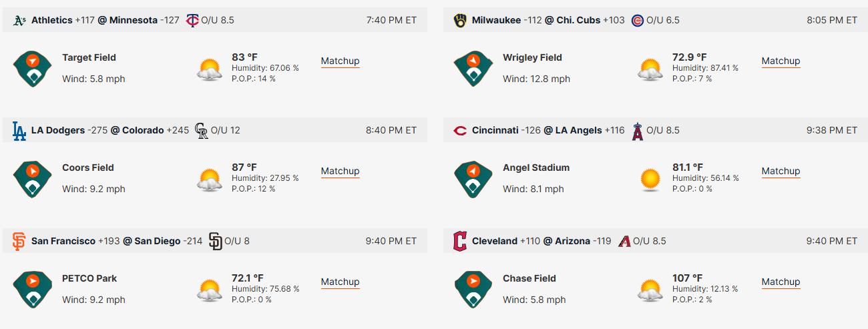Click the Chase Field wind direction diamond
The width and height of the screenshot is (868, 329).
pyautogui.click(x=473, y=289)
